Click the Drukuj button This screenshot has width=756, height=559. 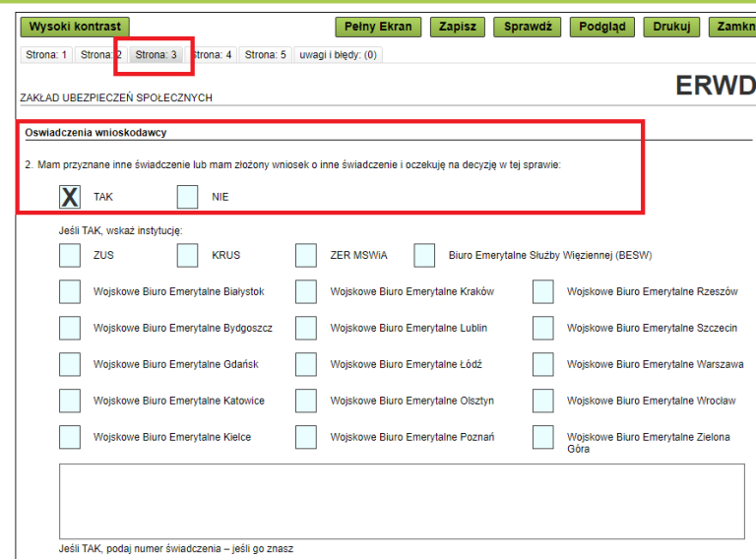tap(670, 27)
